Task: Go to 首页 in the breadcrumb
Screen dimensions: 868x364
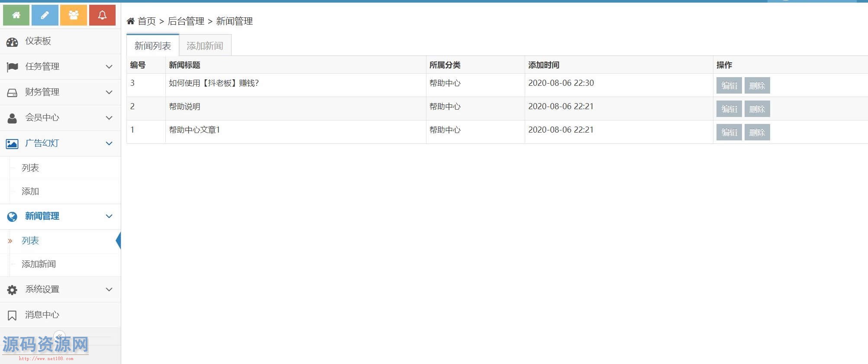Action: click(147, 21)
